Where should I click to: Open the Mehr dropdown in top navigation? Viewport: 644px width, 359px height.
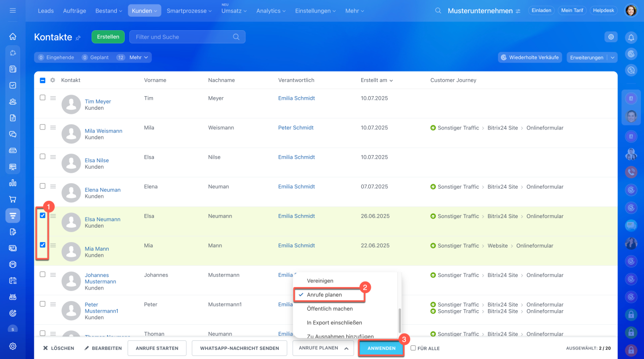(x=355, y=11)
